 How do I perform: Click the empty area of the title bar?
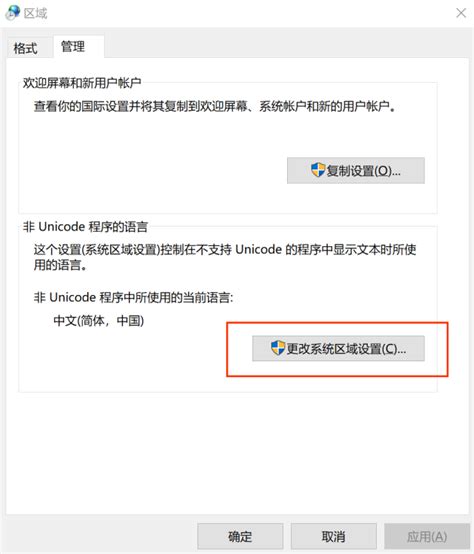(247, 13)
